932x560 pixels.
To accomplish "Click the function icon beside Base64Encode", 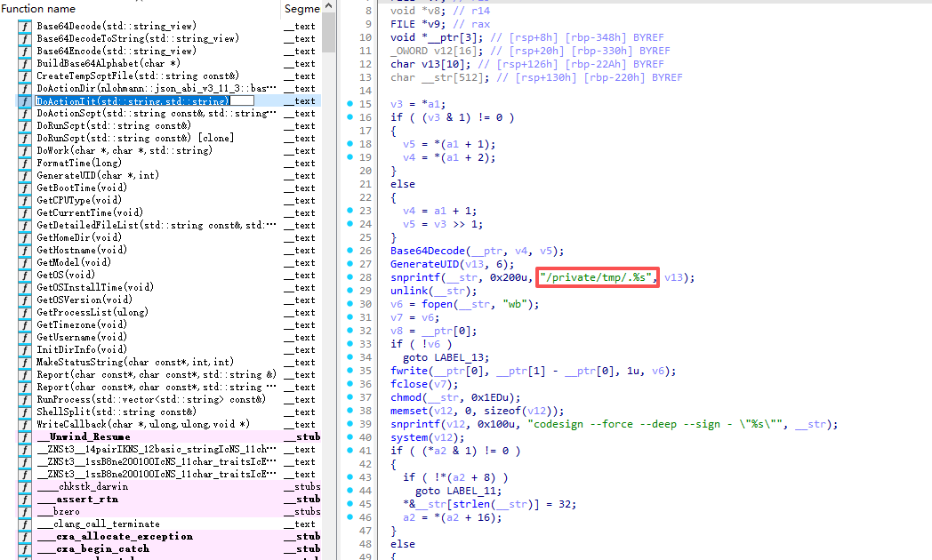I will click(25, 52).
